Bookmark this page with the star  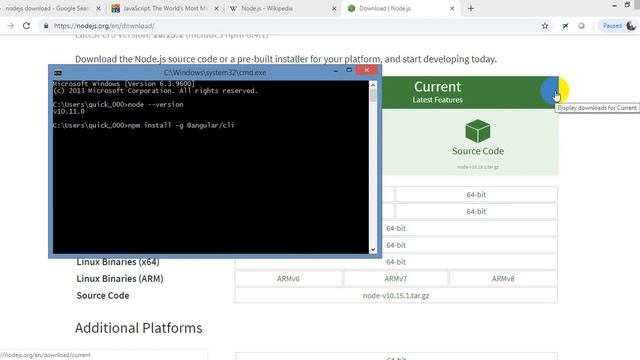(x=545, y=26)
